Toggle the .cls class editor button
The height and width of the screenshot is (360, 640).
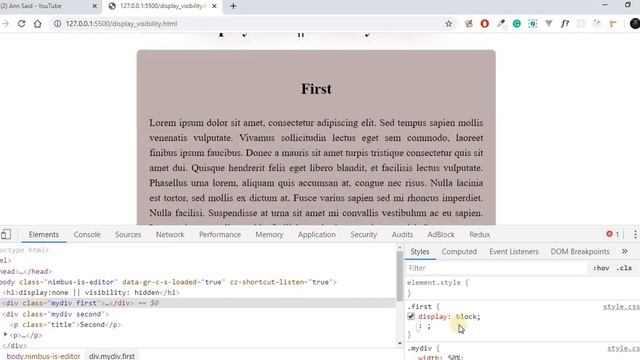[x=624, y=268]
